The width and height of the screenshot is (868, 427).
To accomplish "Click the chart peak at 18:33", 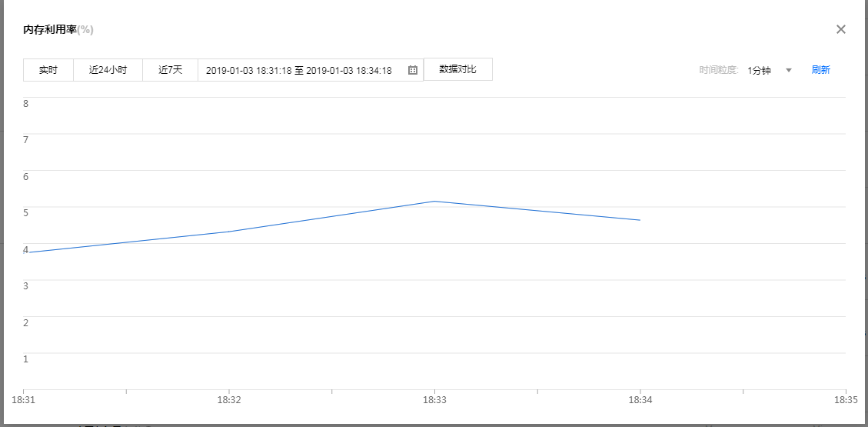I will 434,202.
